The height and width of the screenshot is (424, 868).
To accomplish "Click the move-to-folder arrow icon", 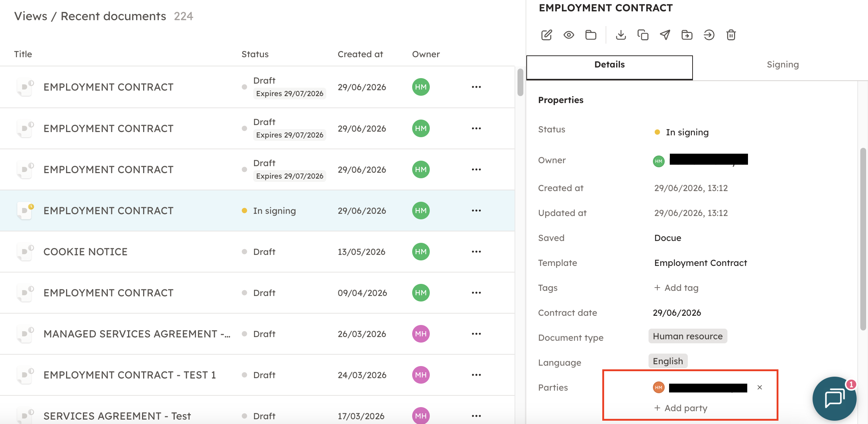I will [x=687, y=35].
